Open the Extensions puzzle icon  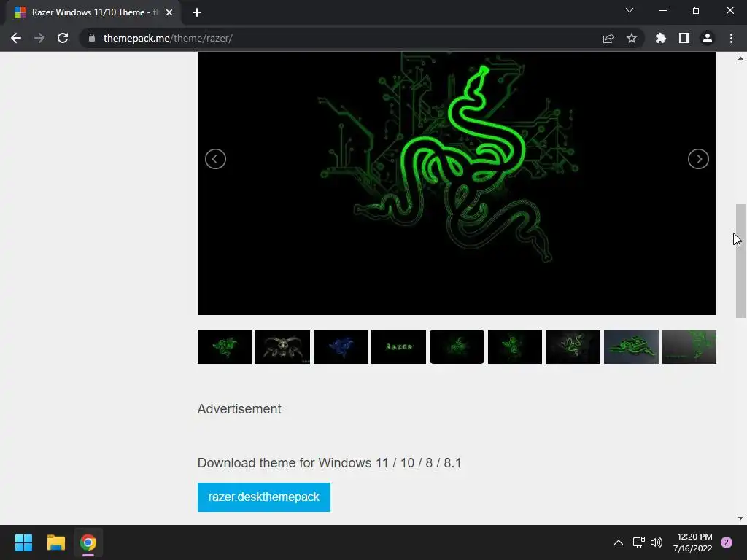(x=661, y=38)
